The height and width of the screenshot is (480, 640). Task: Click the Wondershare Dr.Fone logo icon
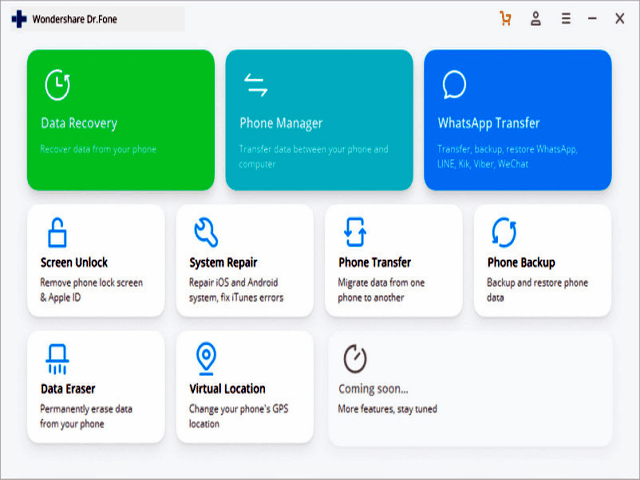(x=19, y=19)
